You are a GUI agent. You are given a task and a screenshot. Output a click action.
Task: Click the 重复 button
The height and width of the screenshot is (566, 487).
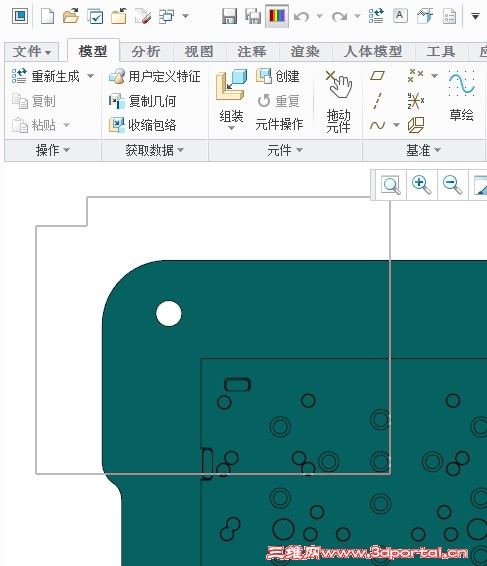coord(278,101)
